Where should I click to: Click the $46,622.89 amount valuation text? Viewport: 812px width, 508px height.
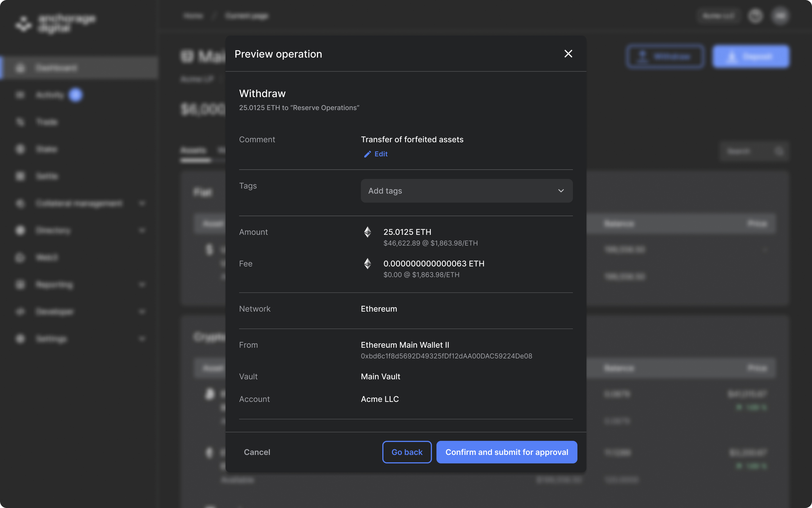pyautogui.click(x=431, y=243)
